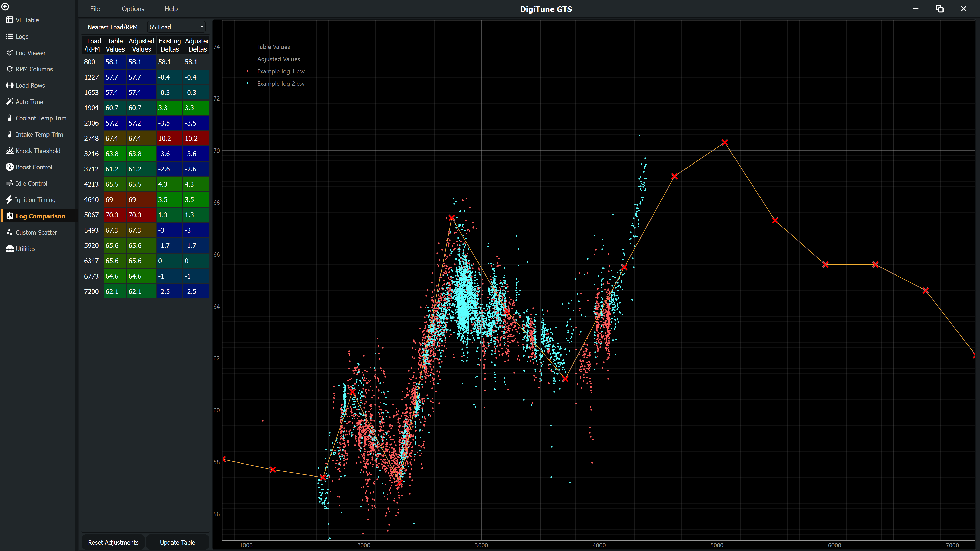Screen dimensions: 980x551
Task: Click Table Value 63.8 in 3216 row
Action: point(115,154)
